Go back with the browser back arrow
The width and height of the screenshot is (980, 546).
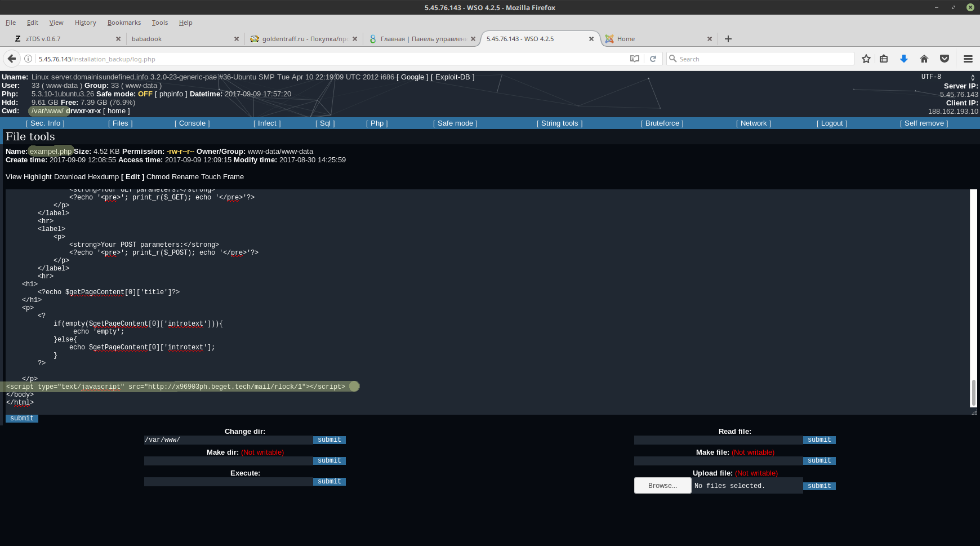point(12,59)
